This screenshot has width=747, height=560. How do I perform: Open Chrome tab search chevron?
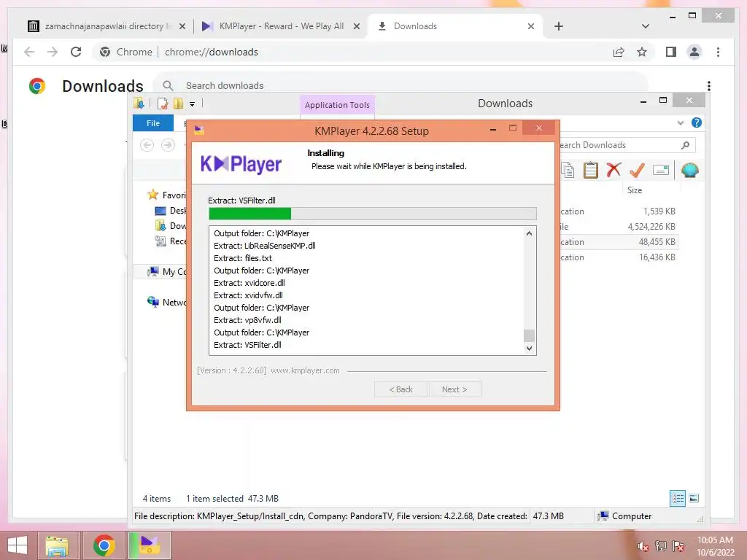pos(645,26)
